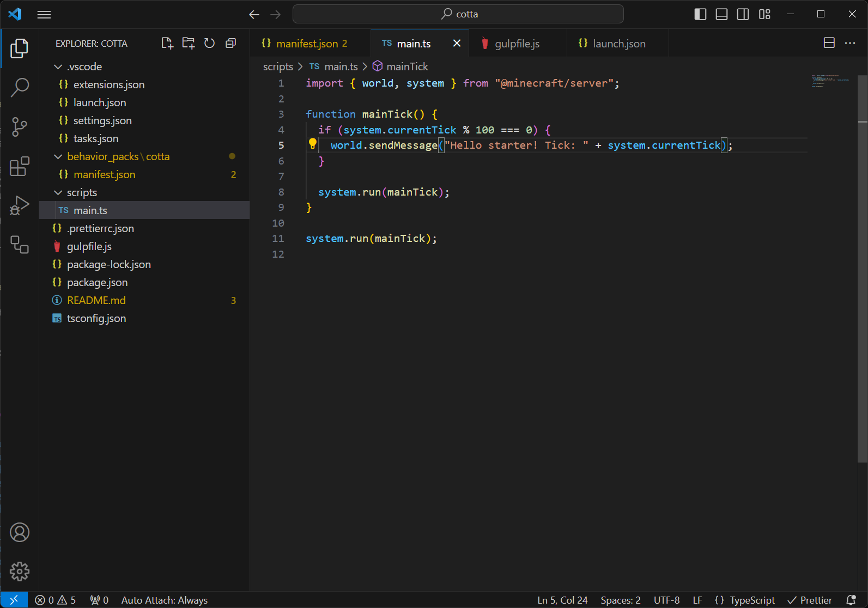Click Ln 5, Col 24 position

[x=562, y=600]
